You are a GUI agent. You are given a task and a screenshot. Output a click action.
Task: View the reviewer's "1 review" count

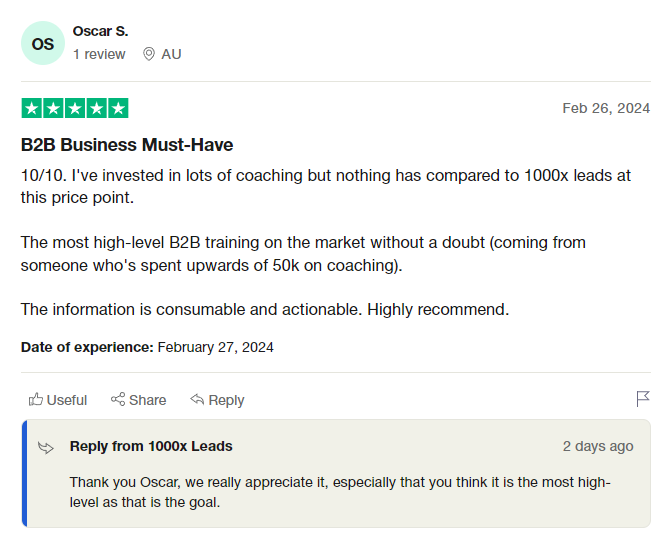[x=99, y=54]
